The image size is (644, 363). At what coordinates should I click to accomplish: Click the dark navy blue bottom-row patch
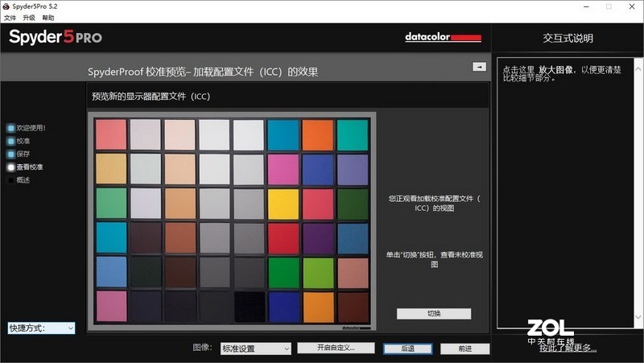(x=283, y=307)
